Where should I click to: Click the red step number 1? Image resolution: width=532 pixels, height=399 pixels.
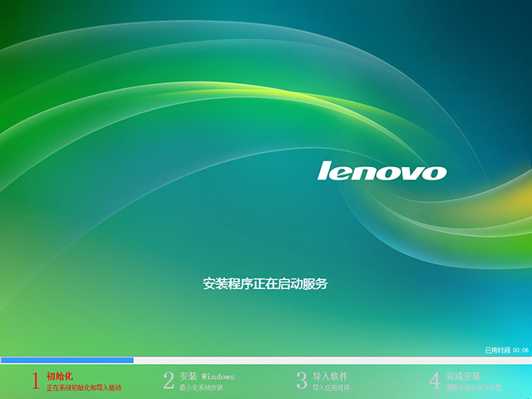click(36, 381)
